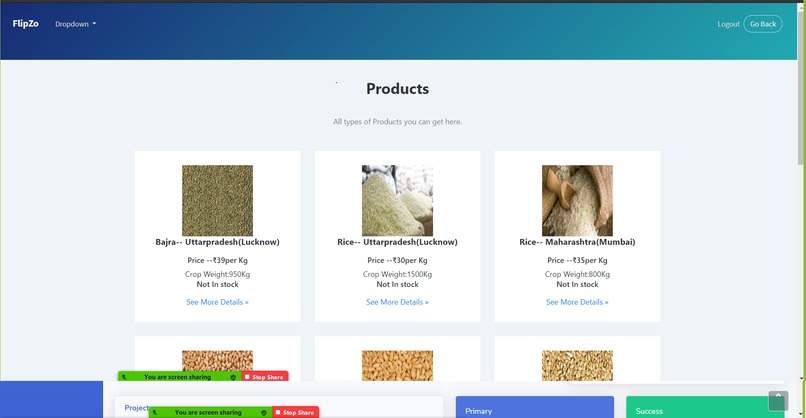Open the first wheat image in second row
The width and height of the screenshot is (806, 418).
[x=217, y=366]
